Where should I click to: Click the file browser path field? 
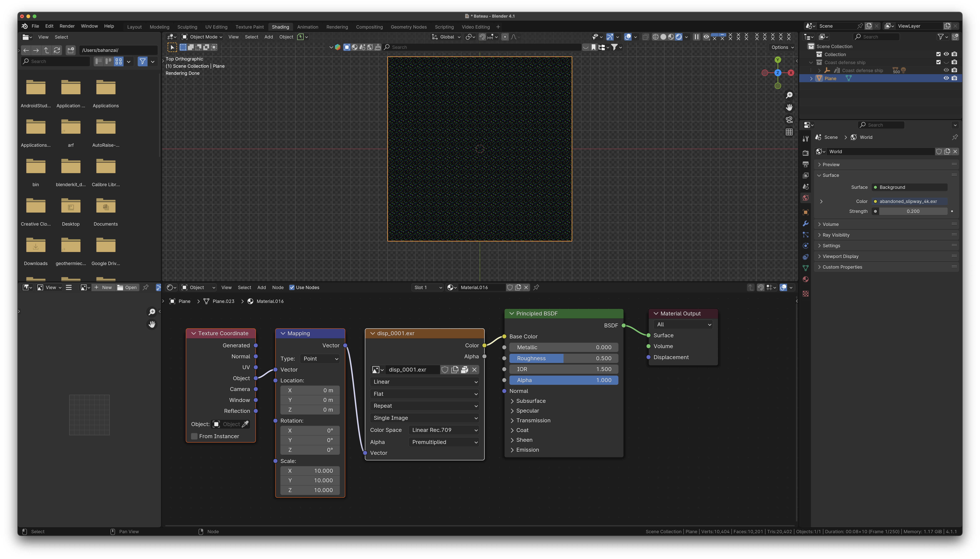[x=118, y=50]
